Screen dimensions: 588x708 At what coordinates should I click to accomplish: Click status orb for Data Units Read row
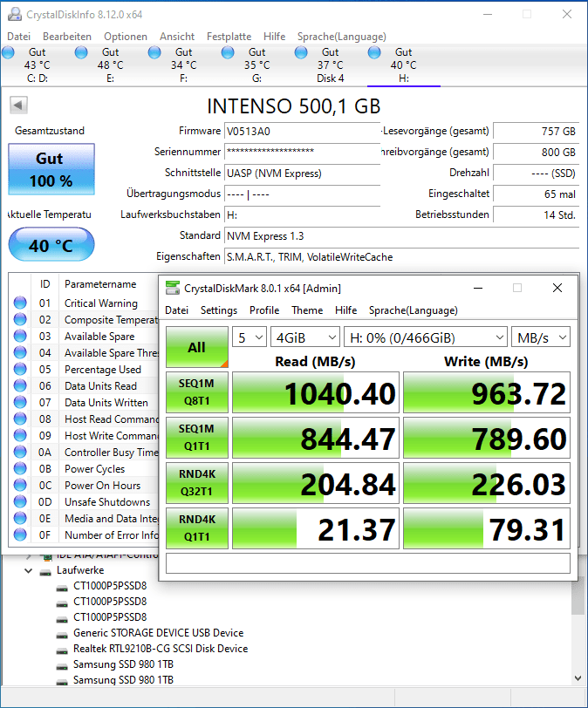click(x=20, y=385)
